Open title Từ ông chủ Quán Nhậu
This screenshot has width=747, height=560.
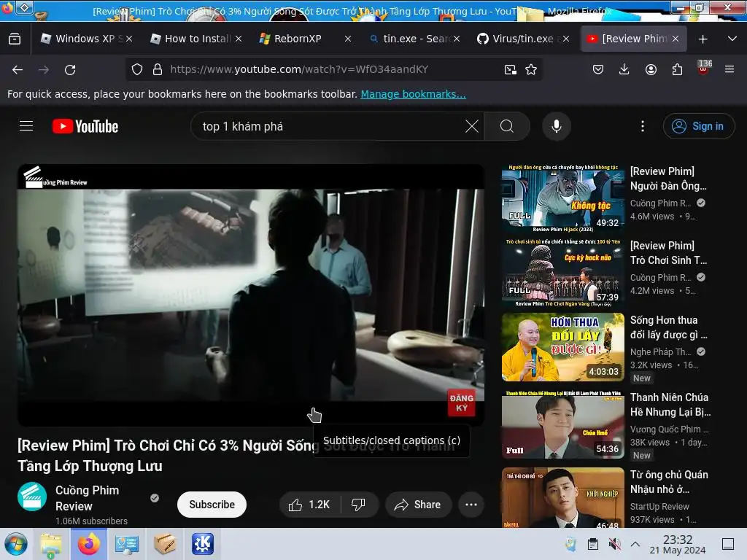click(x=669, y=482)
